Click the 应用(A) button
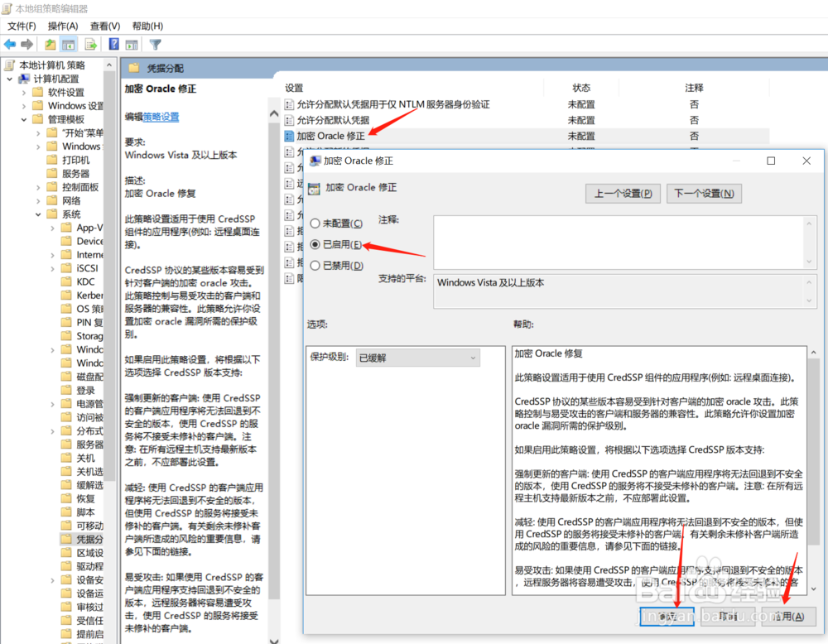The width and height of the screenshot is (828, 644). pyautogui.click(x=789, y=617)
